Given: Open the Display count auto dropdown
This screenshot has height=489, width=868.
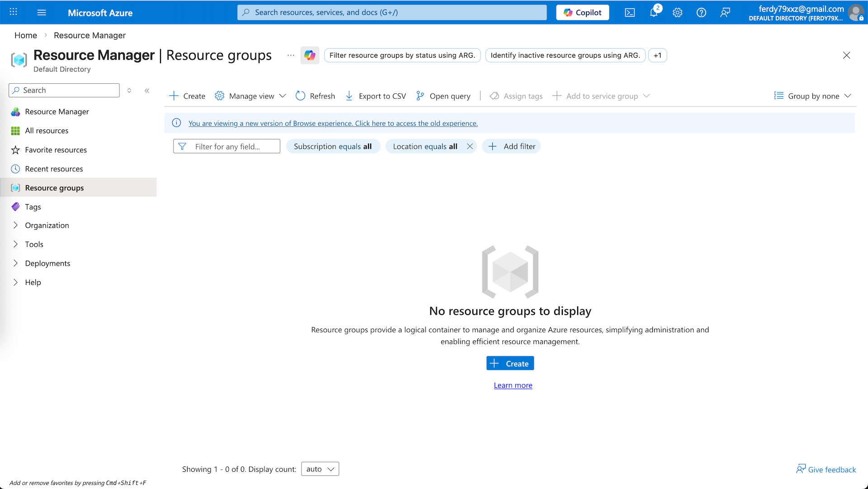Looking at the screenshot, I should pyautogui.click(x=320, y=469).
